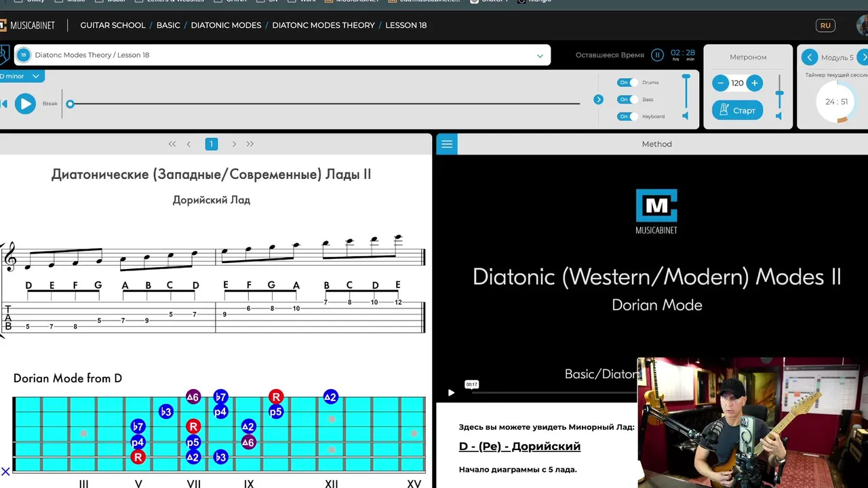868x488 pixels.
Task: Adjust the metronome volume slider
Action: [779, 92]
